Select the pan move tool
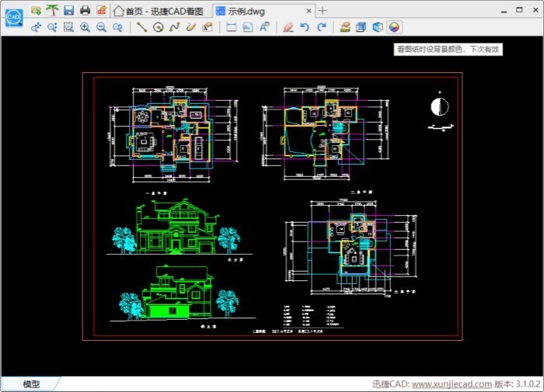 pos(36,27)
